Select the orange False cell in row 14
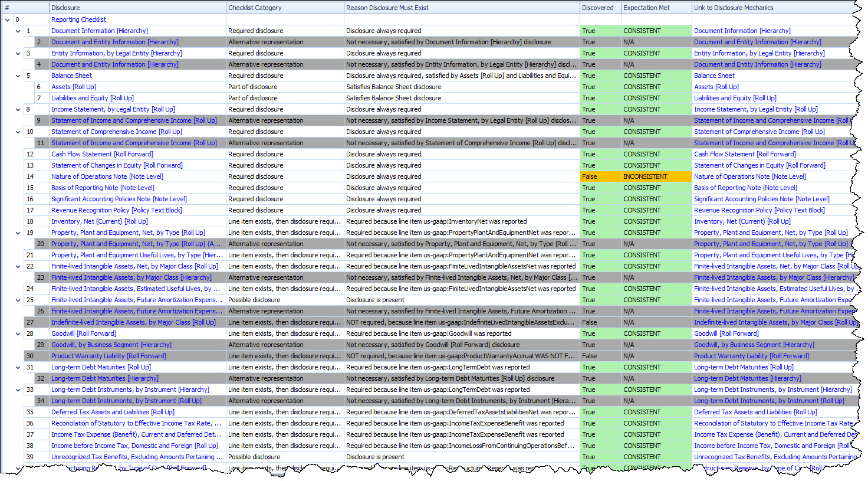Viewport: 868px width, 481px height. 600,176
